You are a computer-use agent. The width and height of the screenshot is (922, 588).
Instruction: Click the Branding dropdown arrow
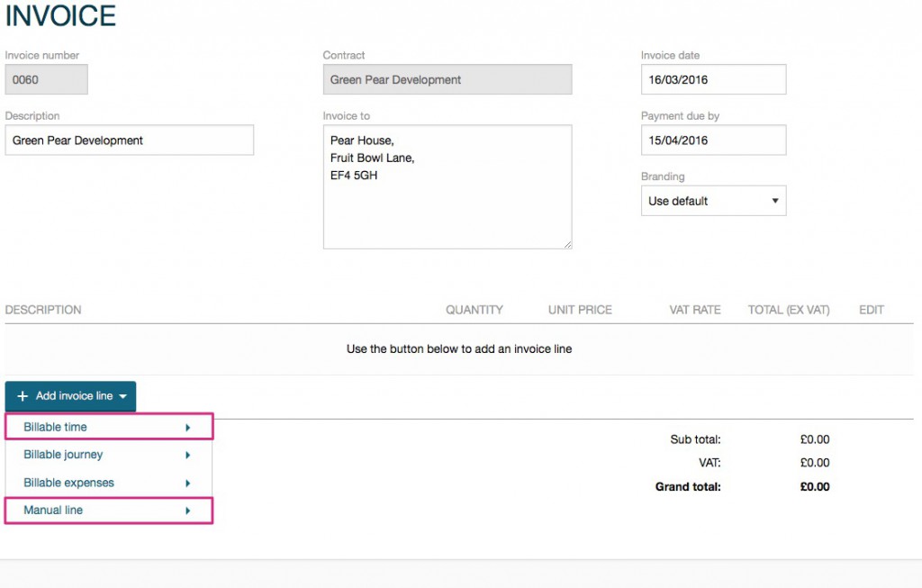[776, 200]
